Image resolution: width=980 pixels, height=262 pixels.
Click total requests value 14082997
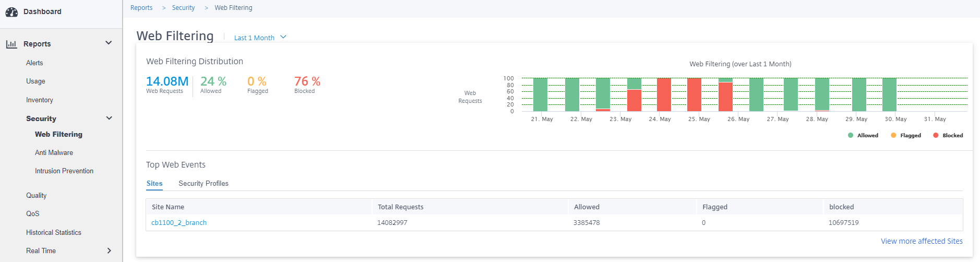click(x=392, y=222)
